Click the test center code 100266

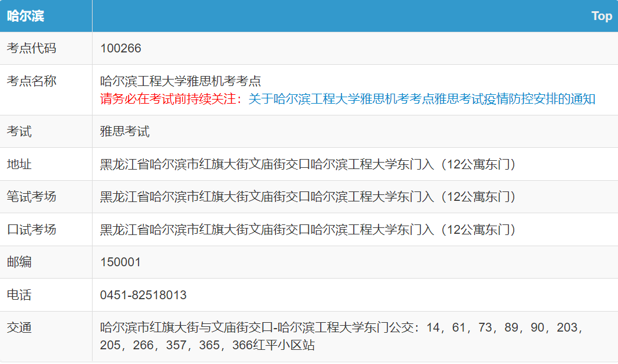point(121,48)
